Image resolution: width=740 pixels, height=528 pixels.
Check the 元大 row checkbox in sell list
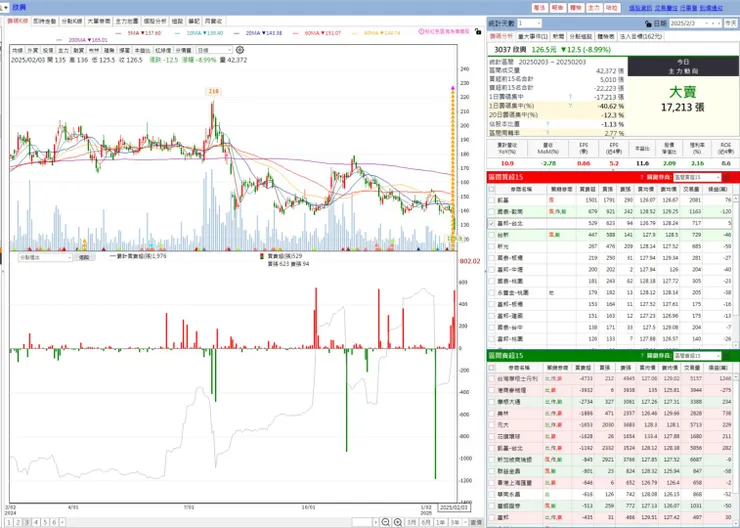(x=492, y=425)
